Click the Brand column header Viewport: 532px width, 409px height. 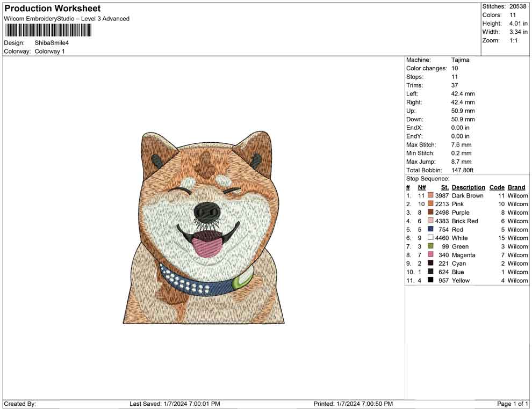pos(516,187)
